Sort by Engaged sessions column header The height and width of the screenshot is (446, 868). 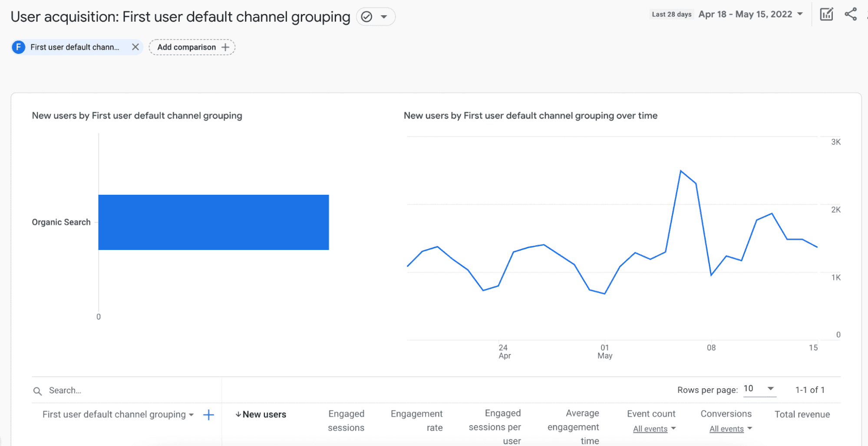(346, 420)
